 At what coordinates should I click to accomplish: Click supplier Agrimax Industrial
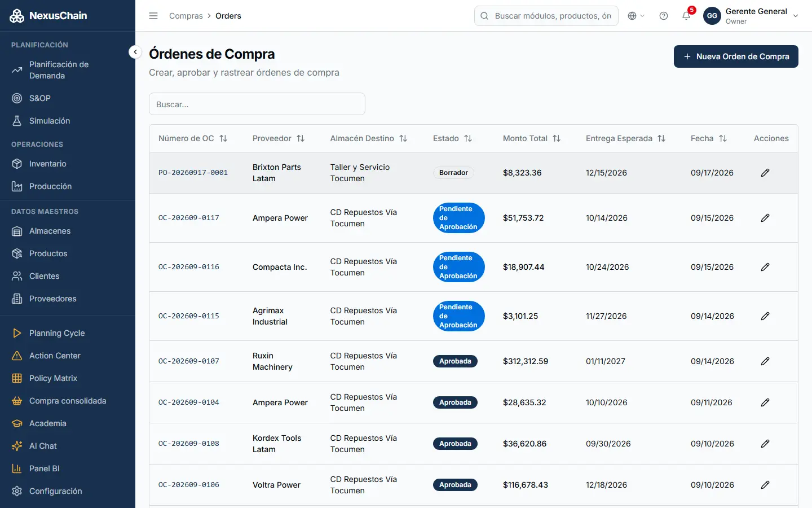coord(270,316)
